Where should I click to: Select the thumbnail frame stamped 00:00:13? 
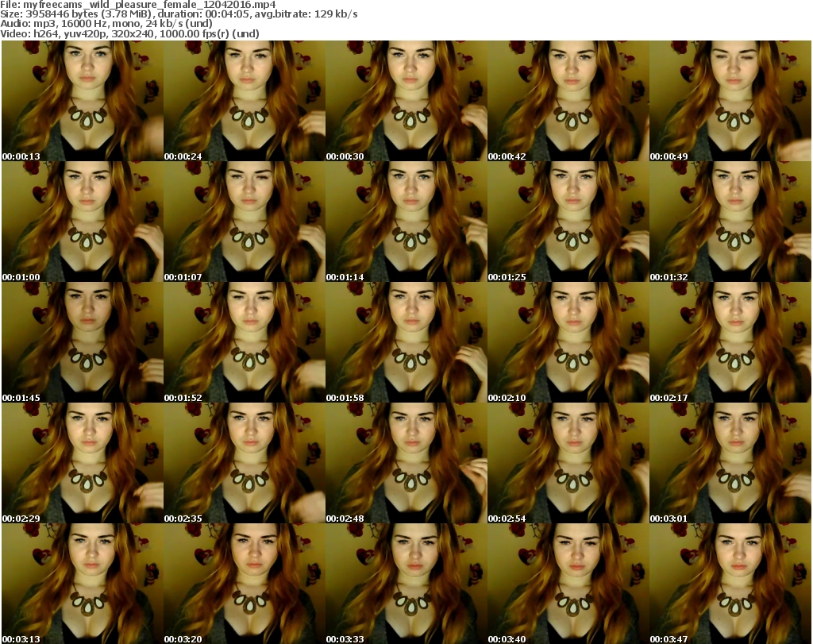(x=83, y=101)
